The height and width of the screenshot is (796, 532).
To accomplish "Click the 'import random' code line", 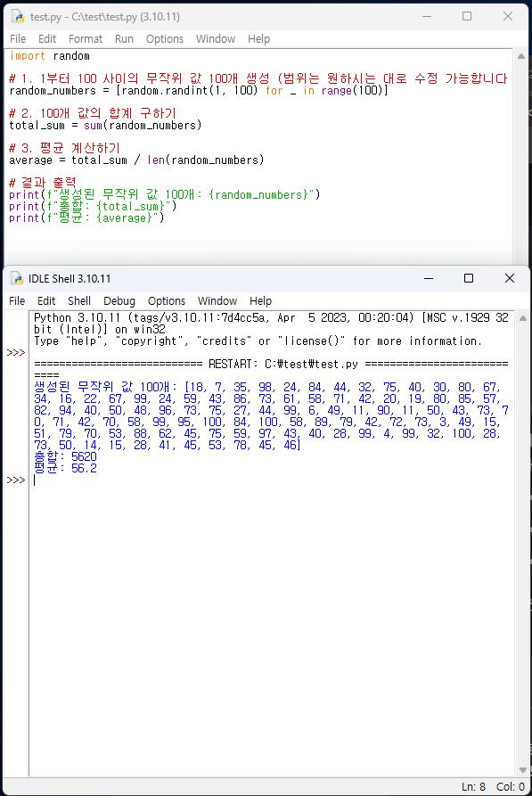I will pyautogui.click(x=50, y=56).
